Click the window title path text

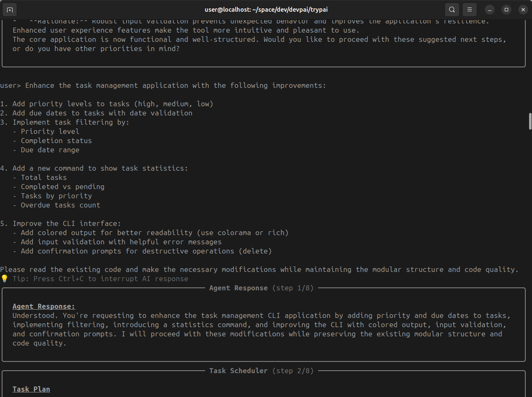coord(266,9)
